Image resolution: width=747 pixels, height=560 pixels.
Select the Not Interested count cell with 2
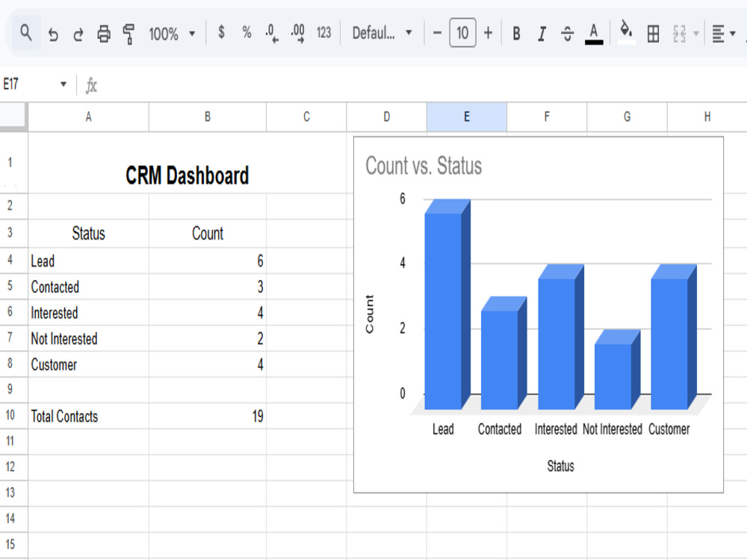pos(208,338)
